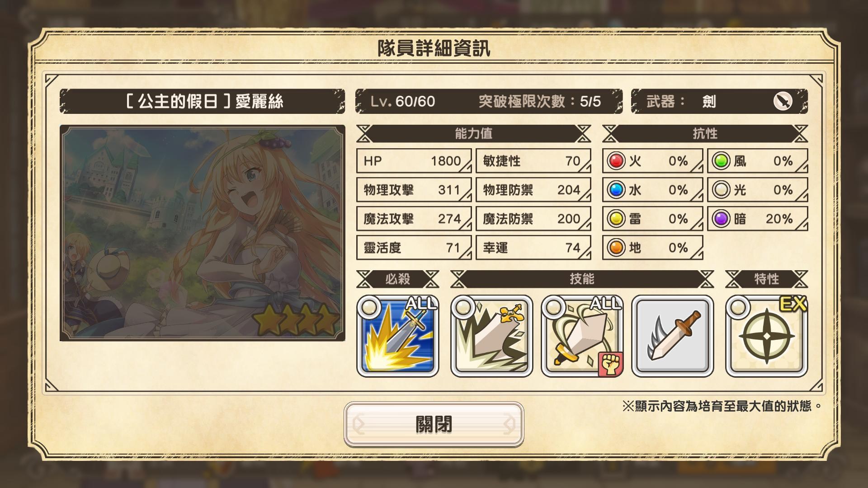Click the 突破極限次數 5/5 level bar
Screen dimensions: 868x488
coord(489,101)
